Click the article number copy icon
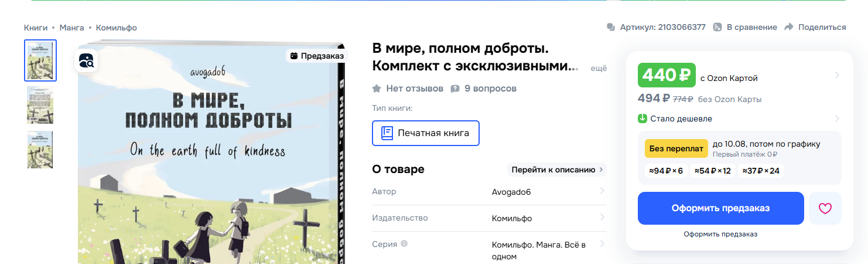868x264 pixels. click(x=611, y=28)
